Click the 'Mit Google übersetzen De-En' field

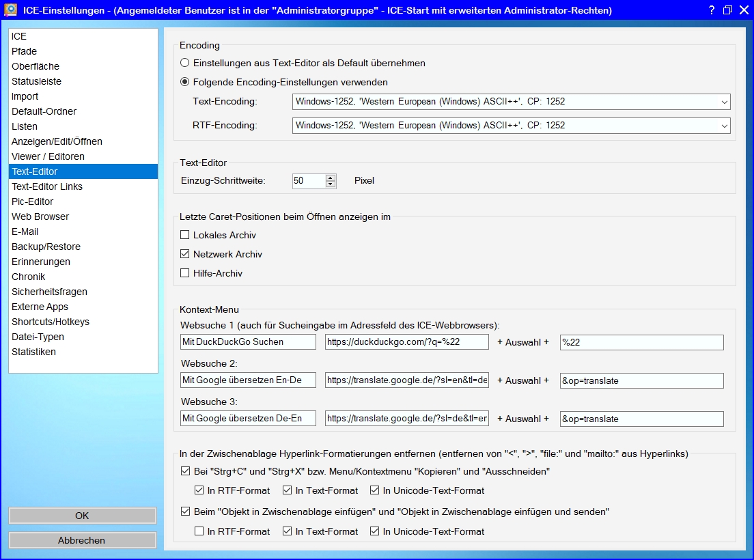(248, 418)
